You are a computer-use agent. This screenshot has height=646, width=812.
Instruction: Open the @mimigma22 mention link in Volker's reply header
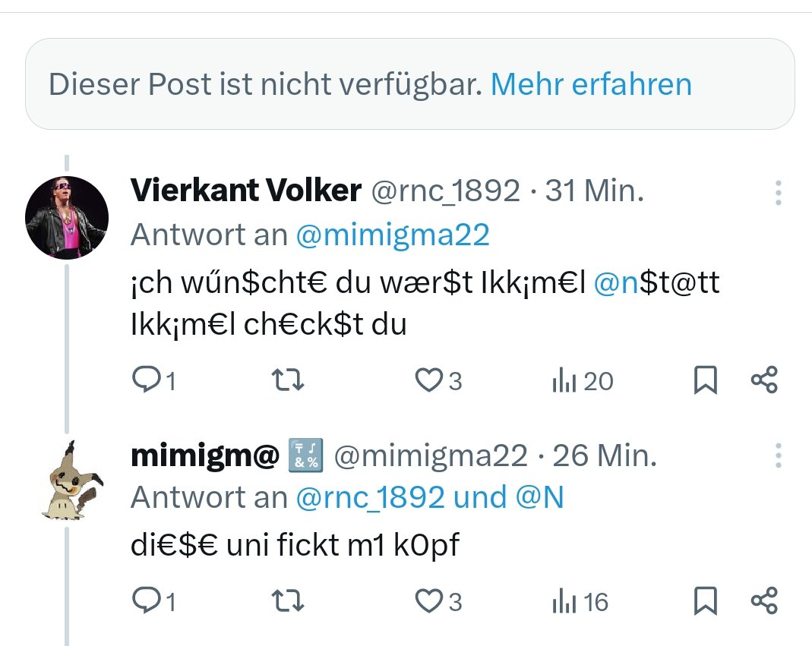[x=392, y=235]
